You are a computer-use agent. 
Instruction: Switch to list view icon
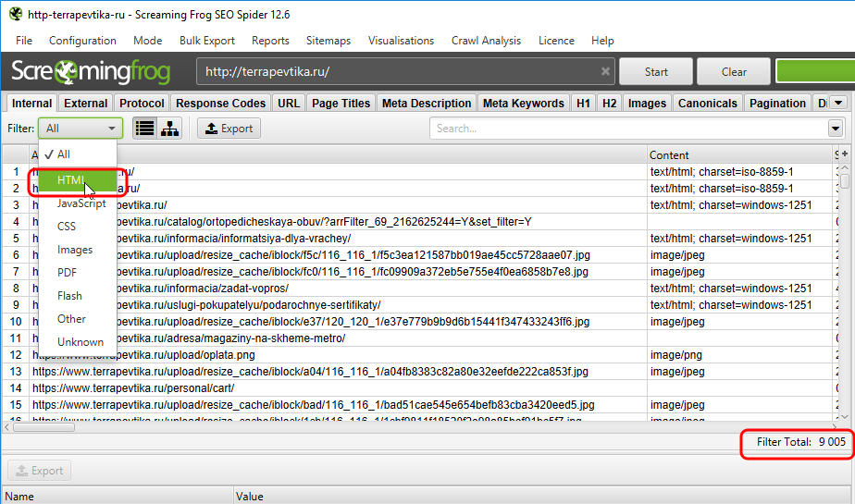click(144, 129)
